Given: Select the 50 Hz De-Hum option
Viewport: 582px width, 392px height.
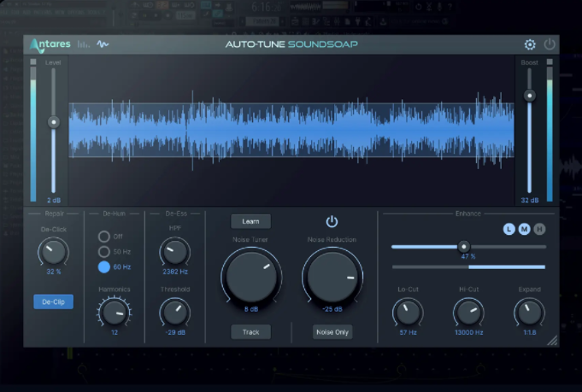Looking at the screenshot, I should point(104,252).
